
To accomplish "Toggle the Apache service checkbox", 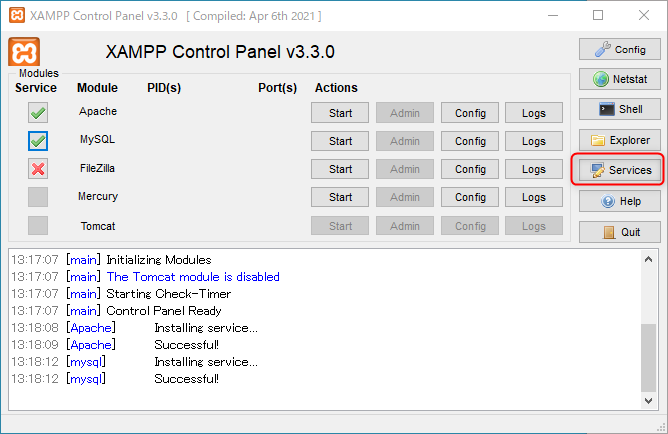I will (38, 113).
